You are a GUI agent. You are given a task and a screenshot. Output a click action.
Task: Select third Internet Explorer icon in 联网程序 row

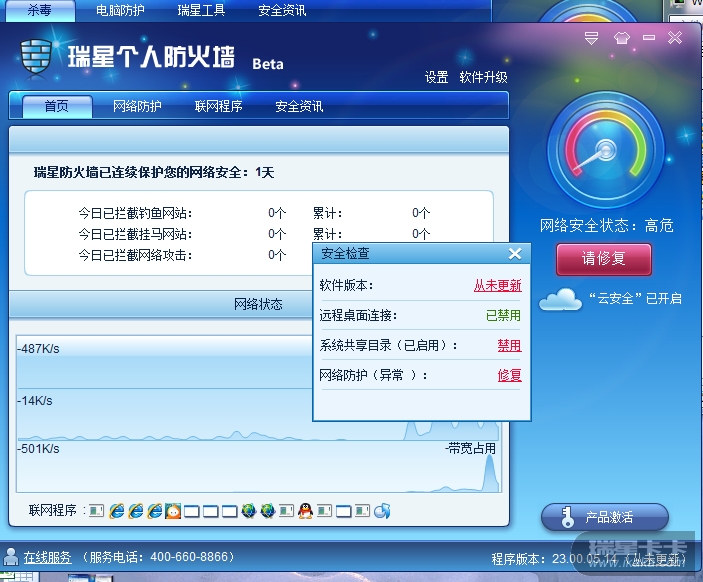coord(154,511)
